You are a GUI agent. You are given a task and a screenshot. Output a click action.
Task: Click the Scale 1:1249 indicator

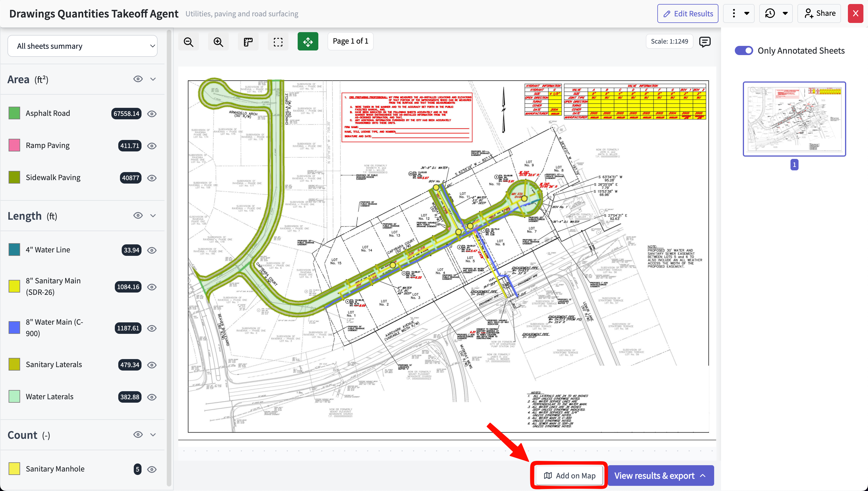click(x=669, y=42)
